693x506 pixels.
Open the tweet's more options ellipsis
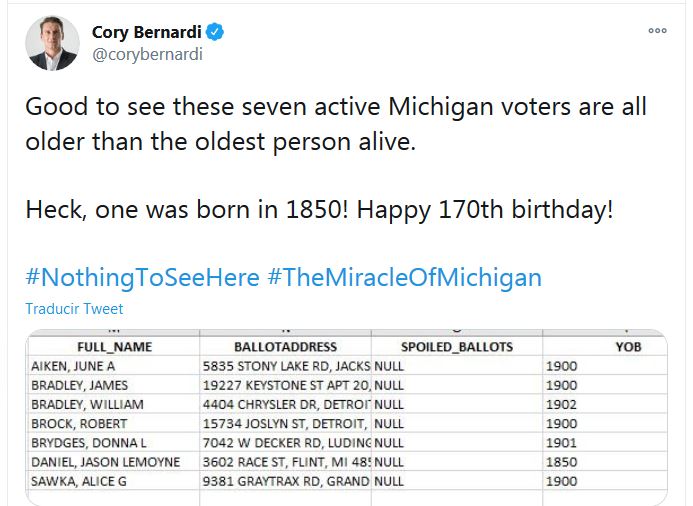(x=657, y=31)
